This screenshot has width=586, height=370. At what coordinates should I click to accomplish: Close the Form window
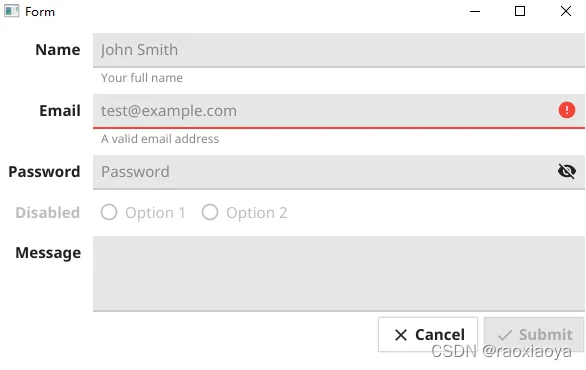[566, 11]
